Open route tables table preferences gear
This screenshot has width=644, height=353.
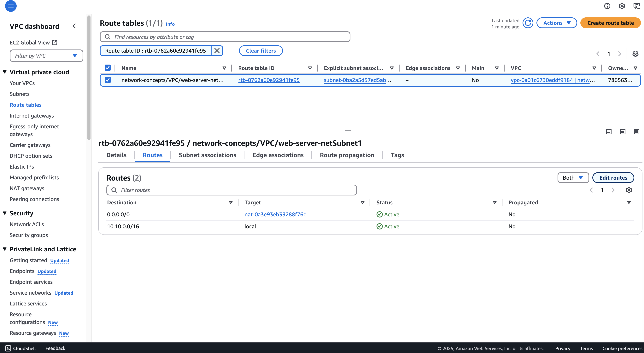[x=635, y=54]
